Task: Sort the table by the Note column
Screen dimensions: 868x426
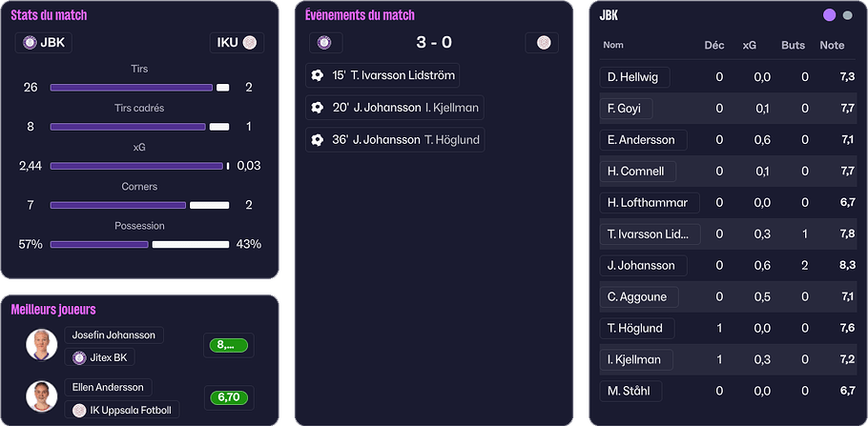Action: [832, 45]
